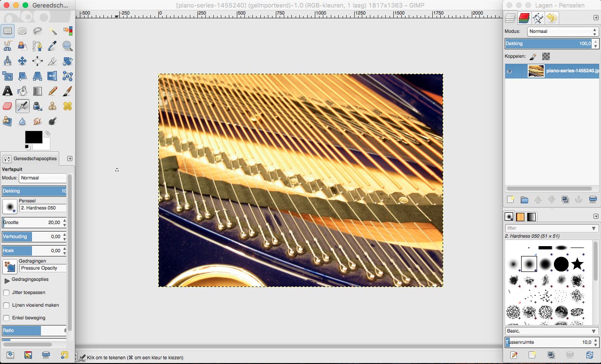Viewport: 601px width, 364px height.
Task: Select the Zoom magnifier tool
Action: (68, 46)
